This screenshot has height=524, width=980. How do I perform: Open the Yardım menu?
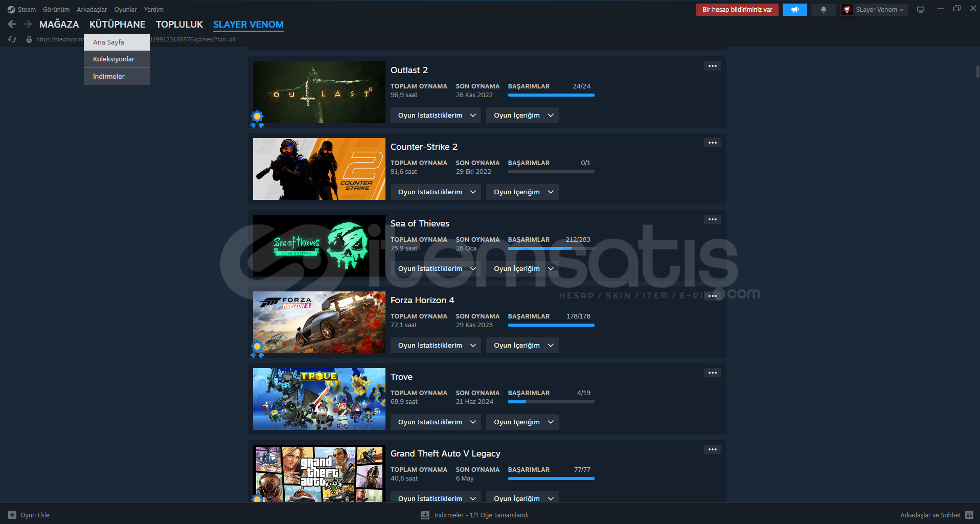pos(154,10)
